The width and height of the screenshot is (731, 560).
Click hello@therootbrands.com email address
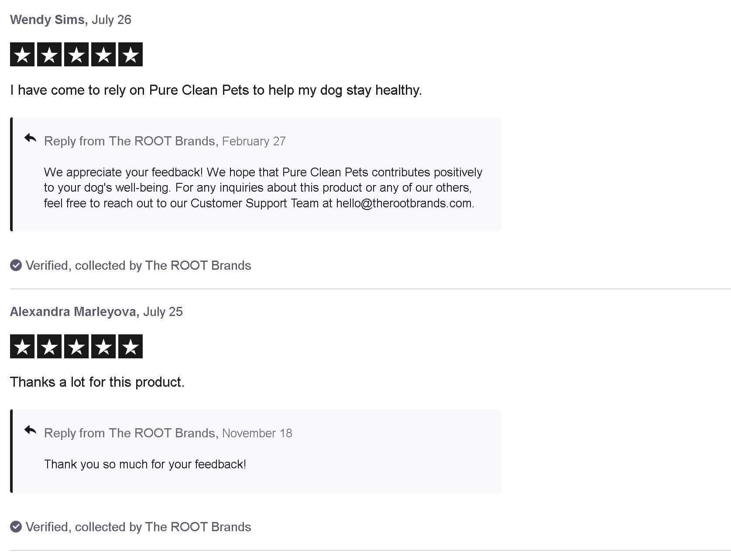click(404, 203)
